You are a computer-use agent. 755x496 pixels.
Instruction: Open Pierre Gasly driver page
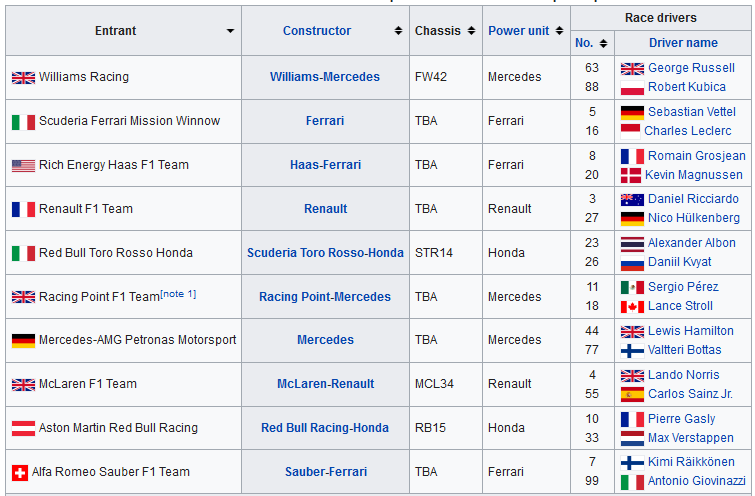coord(681,419)
